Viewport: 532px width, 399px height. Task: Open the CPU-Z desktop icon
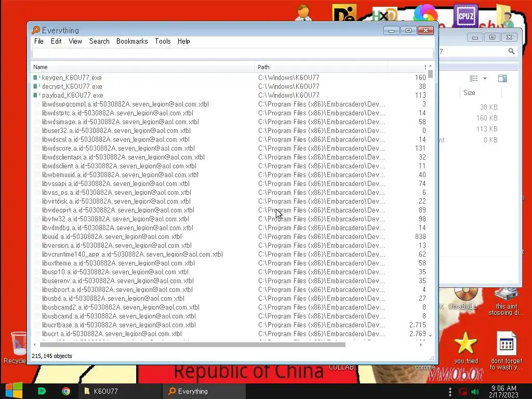tap(466, 15)
